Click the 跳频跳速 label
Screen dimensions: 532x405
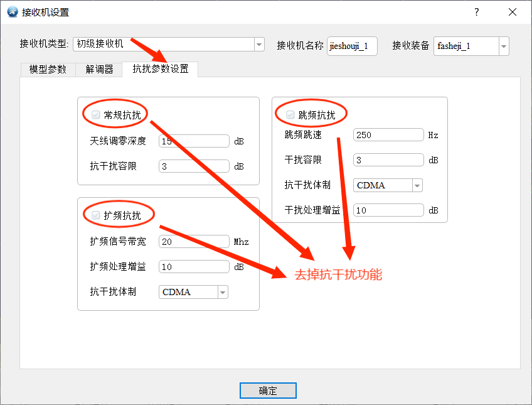(303, 135)
